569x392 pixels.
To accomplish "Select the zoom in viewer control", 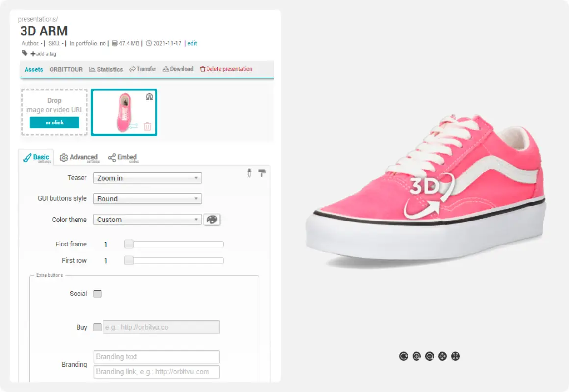I will [x=416, y=356].
